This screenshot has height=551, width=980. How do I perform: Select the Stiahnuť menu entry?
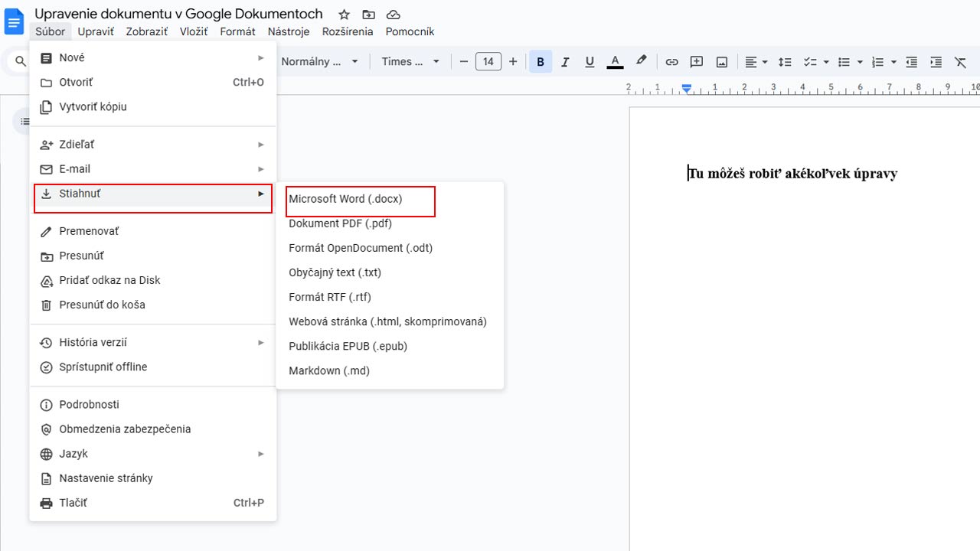click(x=153, y=193)
